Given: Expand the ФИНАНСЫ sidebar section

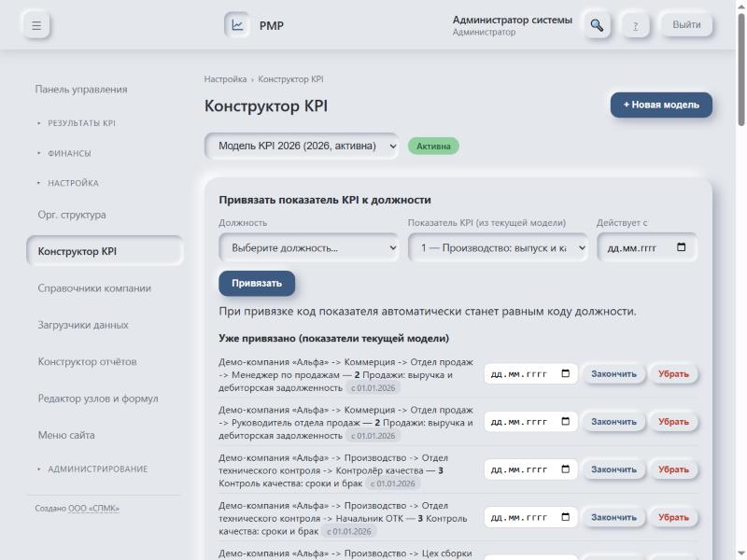Looking at the screenshot, I should click(69, 153).
